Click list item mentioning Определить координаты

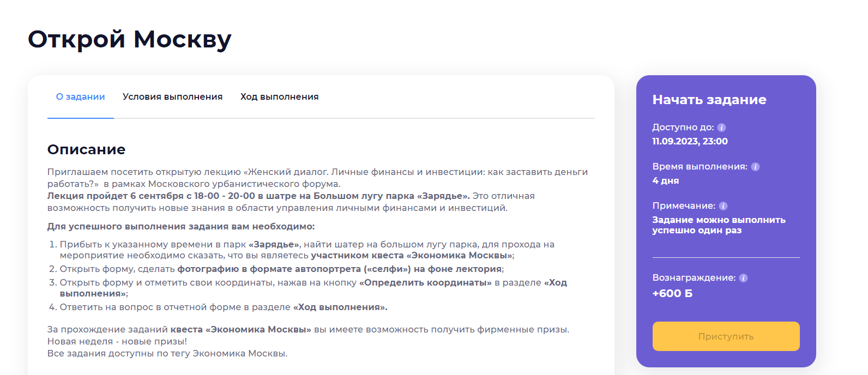point(313,288)
